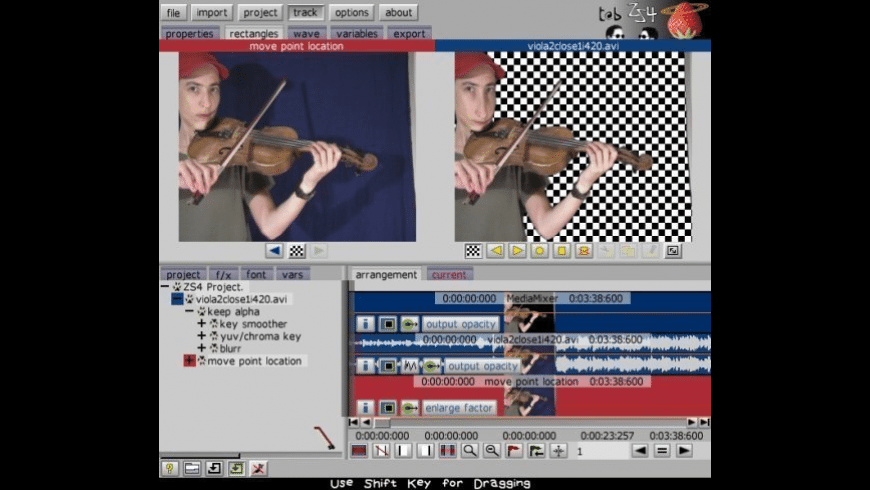Click the yellow left arrow under right preview

pyautogui.click(x=495, y=251)
